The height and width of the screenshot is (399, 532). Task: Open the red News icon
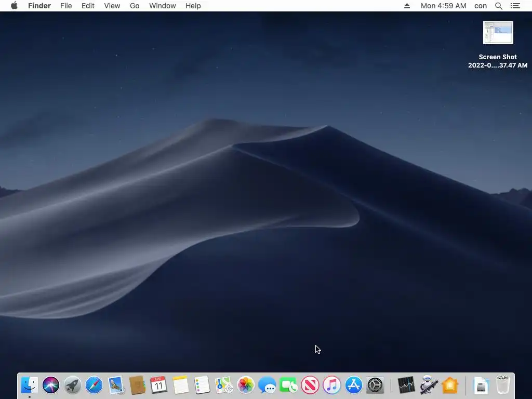click(310, 385)
